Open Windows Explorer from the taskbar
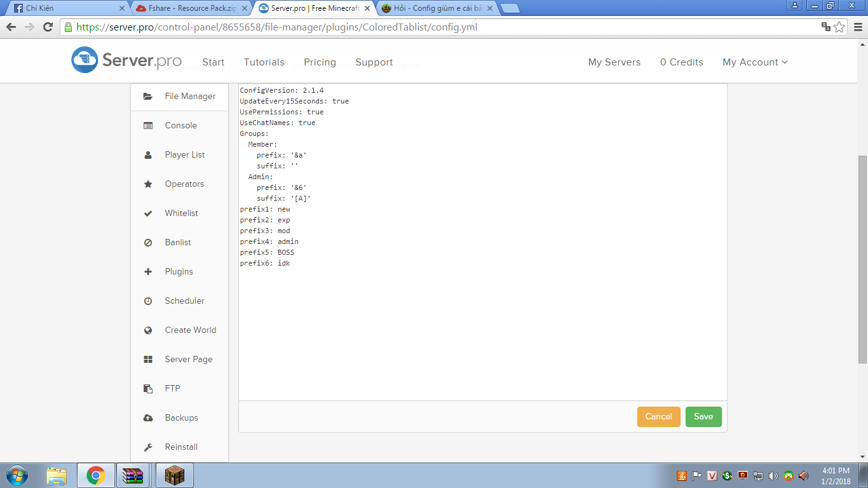 coord(57,476)
